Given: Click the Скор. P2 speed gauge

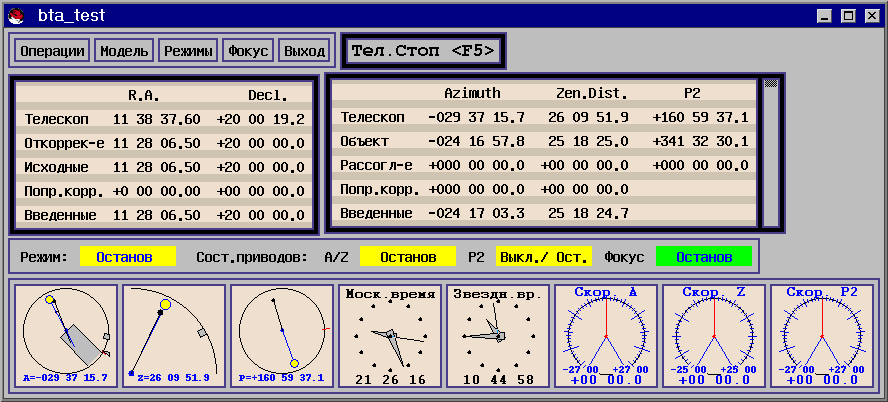Looking at the screenshot, I should click(820, 335).
